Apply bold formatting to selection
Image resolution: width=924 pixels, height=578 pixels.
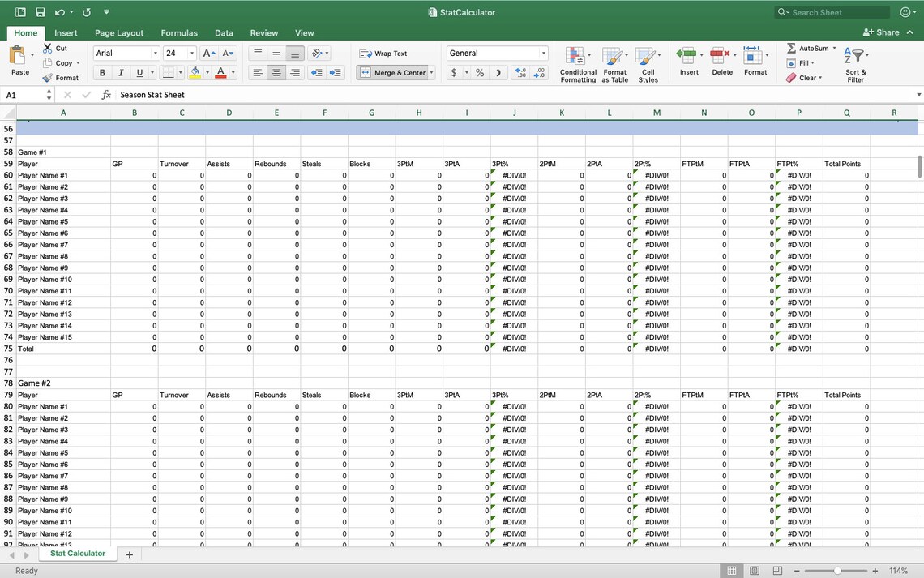[101, 72]
